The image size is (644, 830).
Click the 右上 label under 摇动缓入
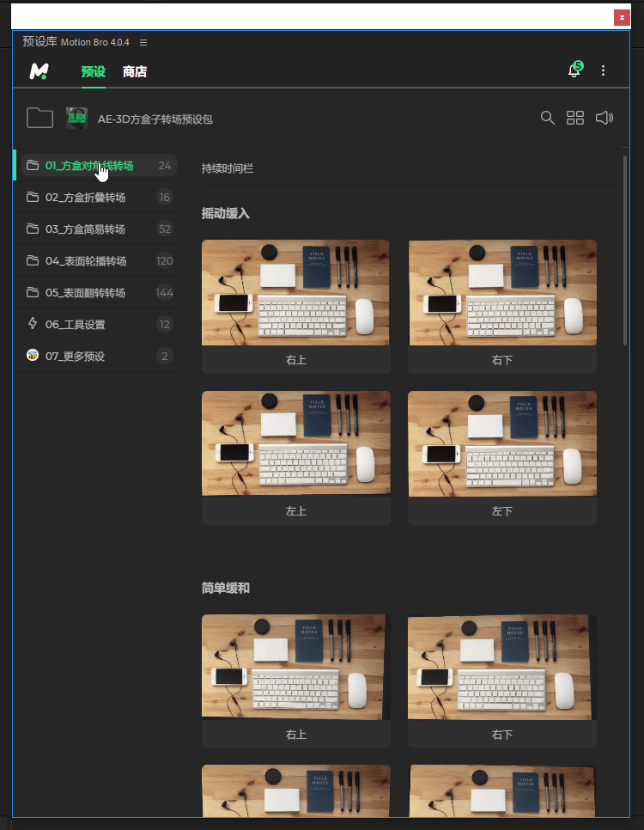click(x=295, y=360)
